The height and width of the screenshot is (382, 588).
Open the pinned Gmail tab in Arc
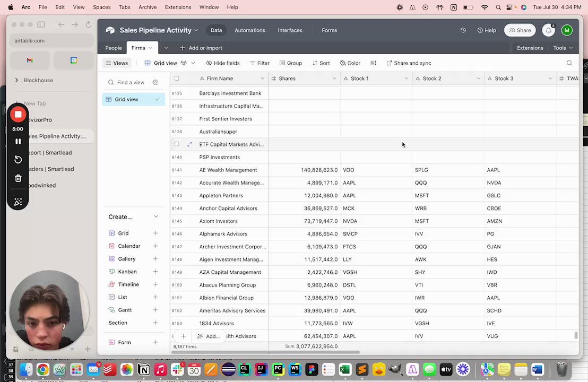pyautogui.click(x=30, y=60)
